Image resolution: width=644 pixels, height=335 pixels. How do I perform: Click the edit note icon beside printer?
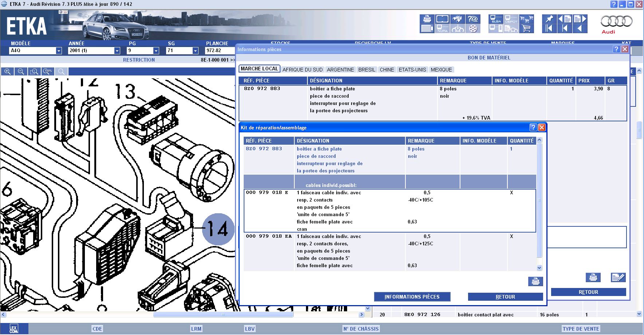pyautogui.click(x=618, y=277)
